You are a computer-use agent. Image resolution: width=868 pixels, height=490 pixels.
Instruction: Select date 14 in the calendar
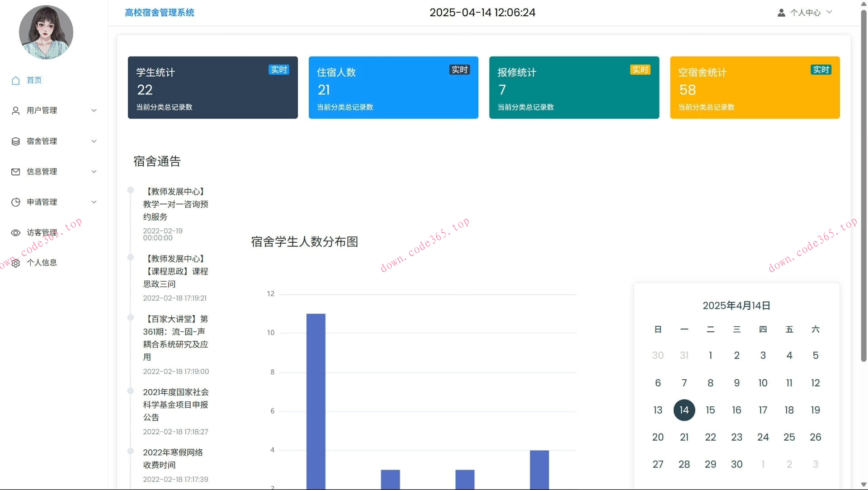point(684,410)
